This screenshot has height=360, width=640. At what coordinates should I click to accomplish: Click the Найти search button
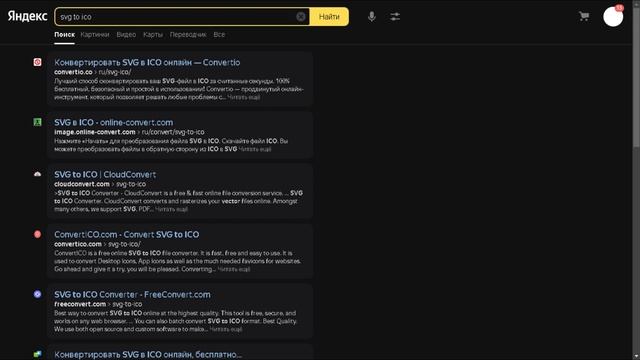click(x=329, y=17)
